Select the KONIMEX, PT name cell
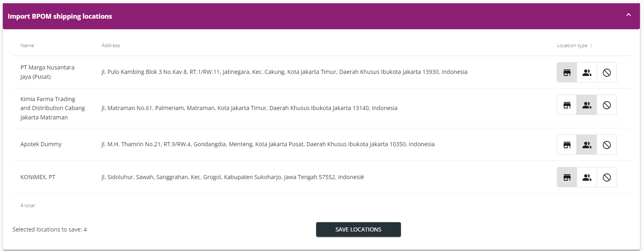This screenshot has height=251, width=644. pos(38,177)
